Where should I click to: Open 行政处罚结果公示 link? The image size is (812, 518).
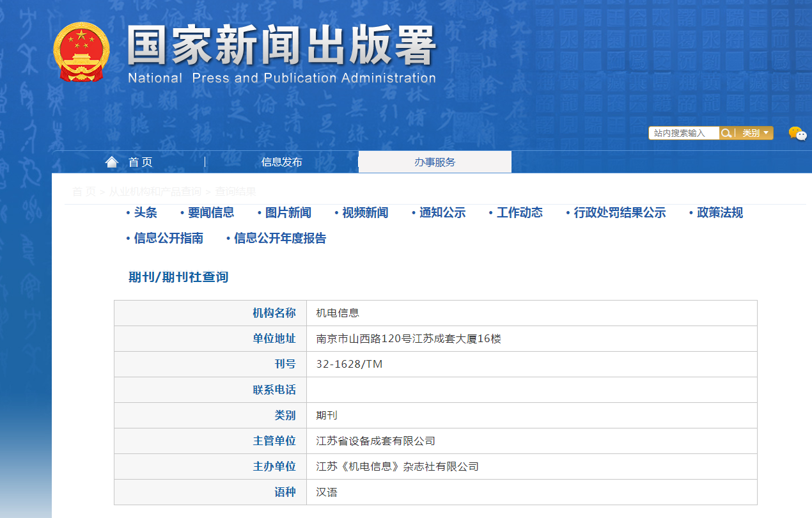point(619,213)
